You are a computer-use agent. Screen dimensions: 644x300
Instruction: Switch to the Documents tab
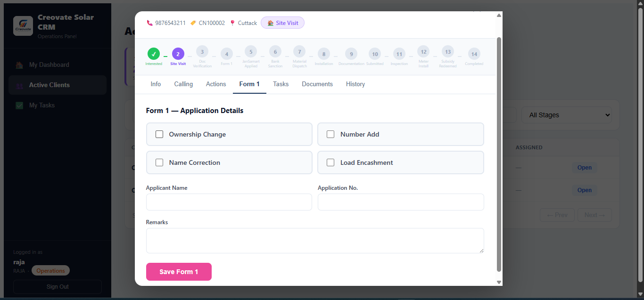pos(317,84)
